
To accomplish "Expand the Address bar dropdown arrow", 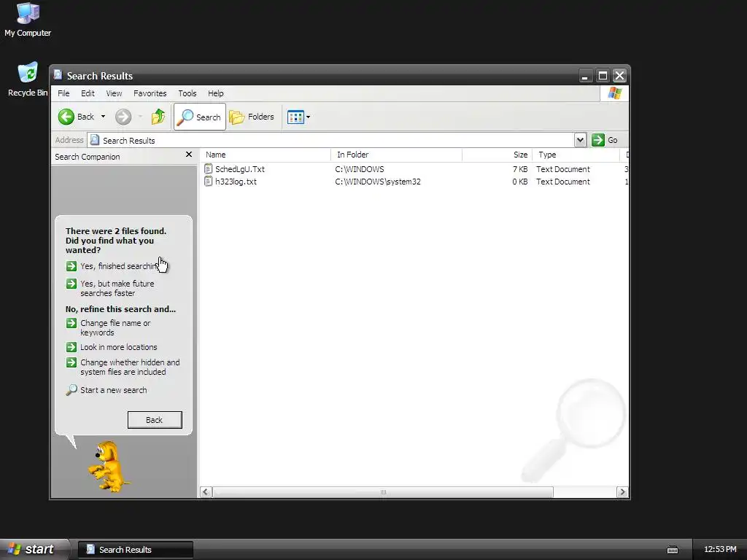I will pyautogui.click(x=580, y=140).
